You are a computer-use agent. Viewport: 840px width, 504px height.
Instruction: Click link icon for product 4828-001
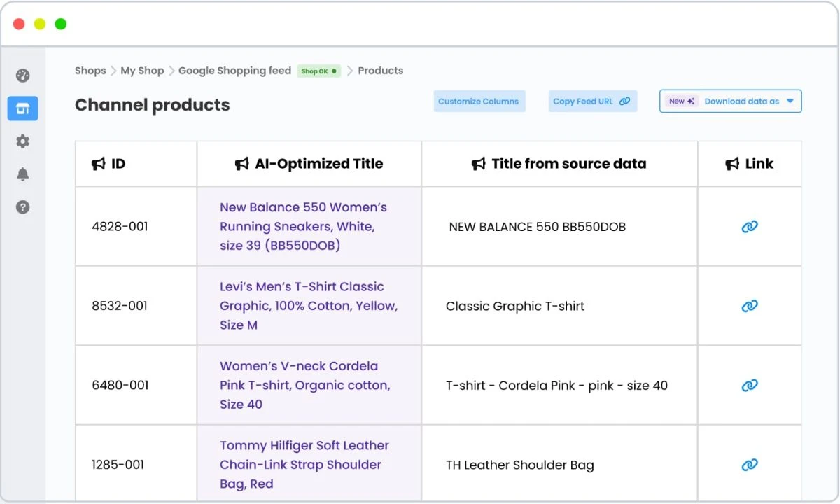tap(750, 226)
